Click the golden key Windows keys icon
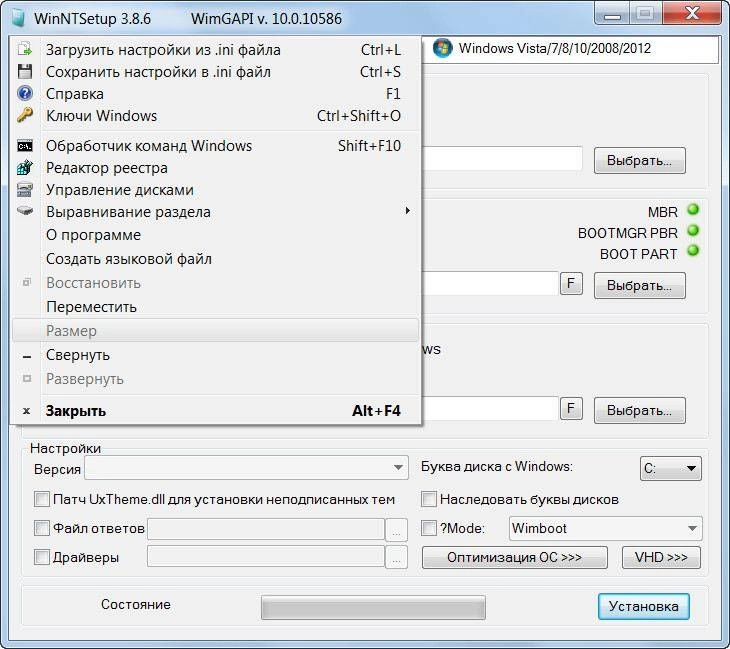Screen dimensions: 730x649 coord(25,115)
